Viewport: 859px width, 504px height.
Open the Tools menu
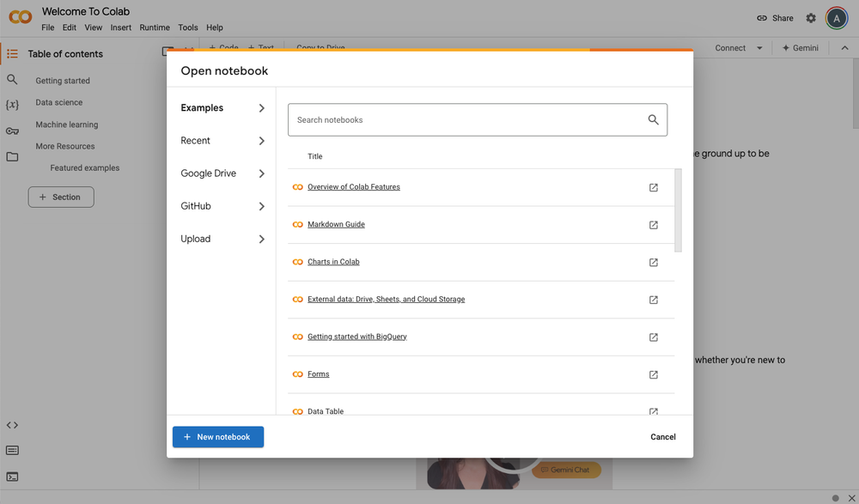(x=188, y=27)
